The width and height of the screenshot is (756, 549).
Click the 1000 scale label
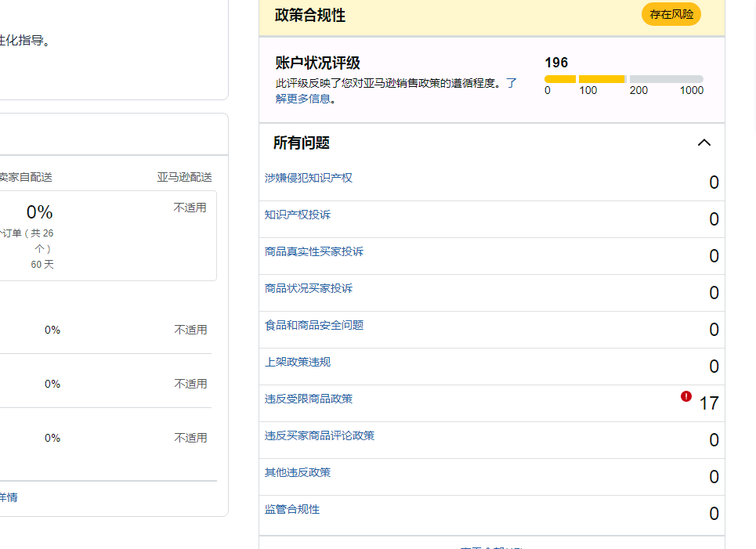[x=692, y=90]
